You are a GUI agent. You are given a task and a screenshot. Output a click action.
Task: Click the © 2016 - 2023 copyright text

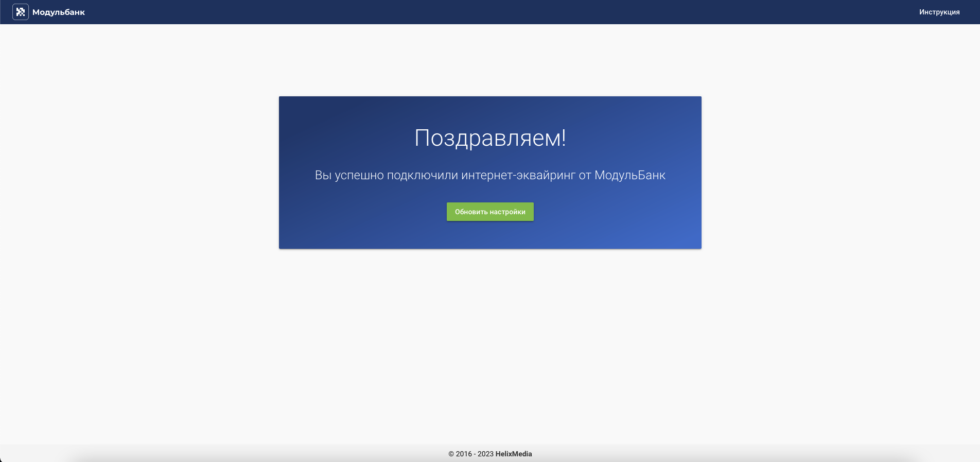[471, 454]
